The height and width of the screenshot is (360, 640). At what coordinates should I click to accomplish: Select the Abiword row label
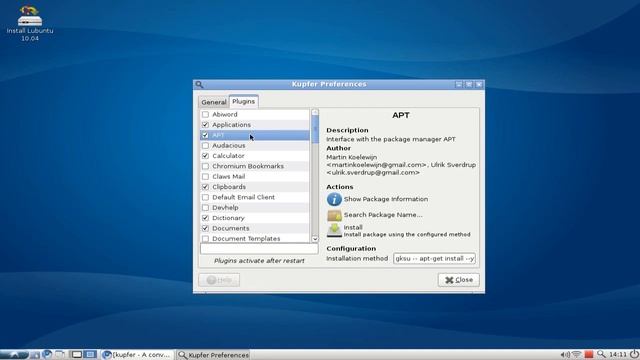(224, 115)
